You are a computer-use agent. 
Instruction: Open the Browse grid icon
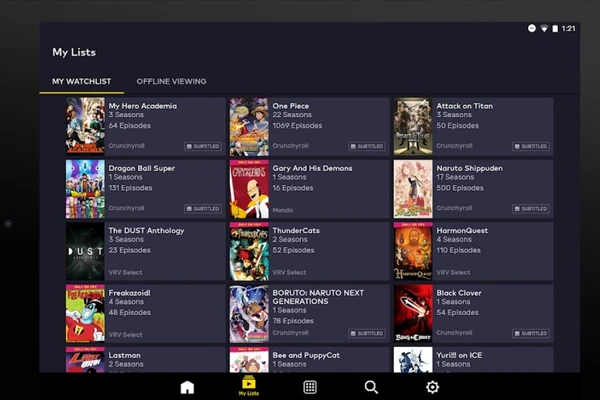pyautogui.click(x=310, y=387)
